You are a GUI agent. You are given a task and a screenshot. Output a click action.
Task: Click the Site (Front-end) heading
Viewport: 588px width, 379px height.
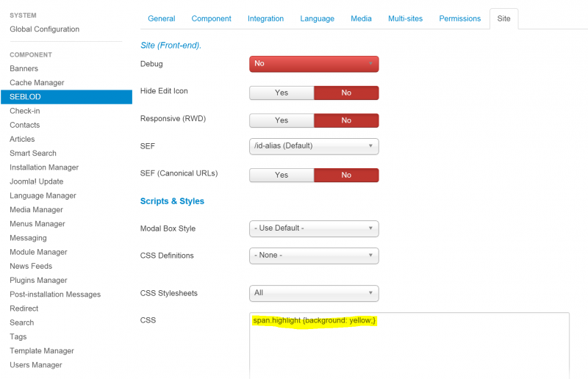click(171, 46)
